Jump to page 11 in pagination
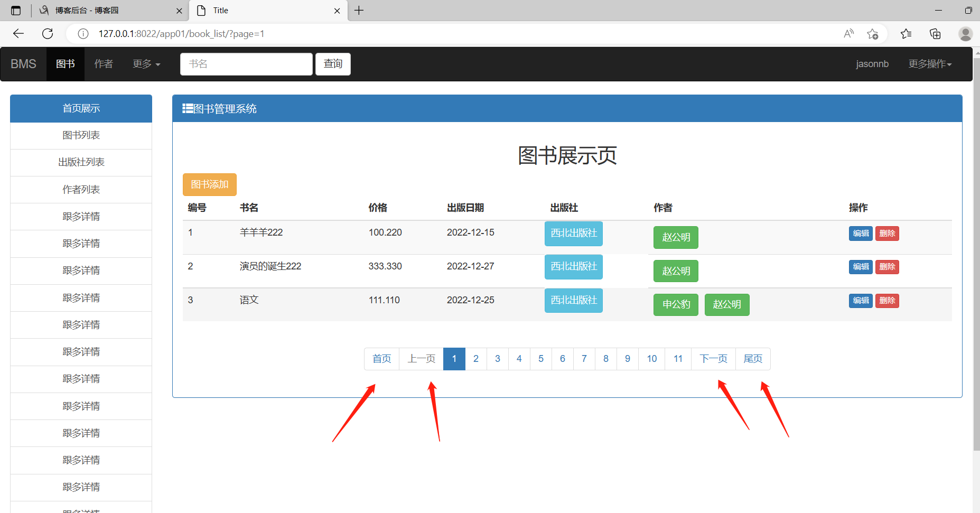The width and height of the screenshot is (980, 513). 678,359
